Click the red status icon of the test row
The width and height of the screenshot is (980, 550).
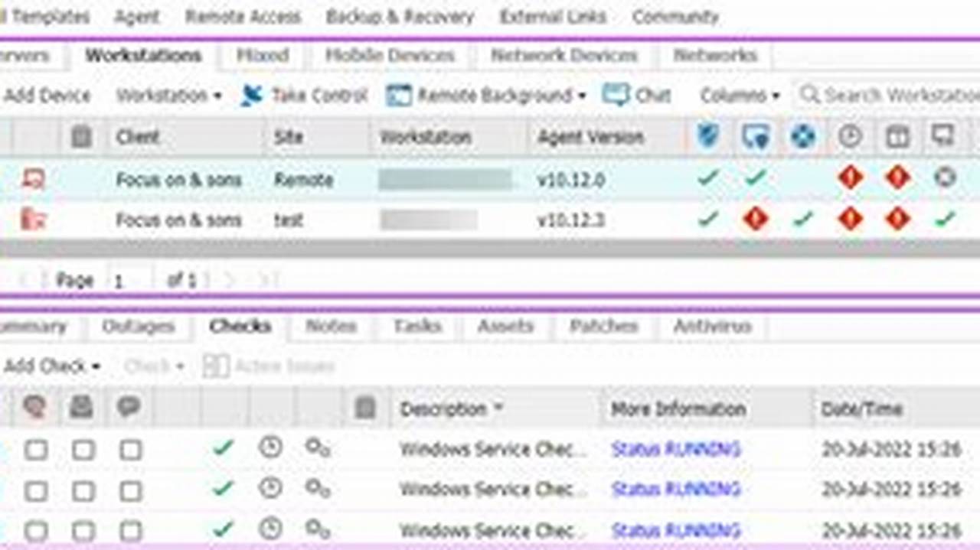pyautogui.click(x=34, y=220)
